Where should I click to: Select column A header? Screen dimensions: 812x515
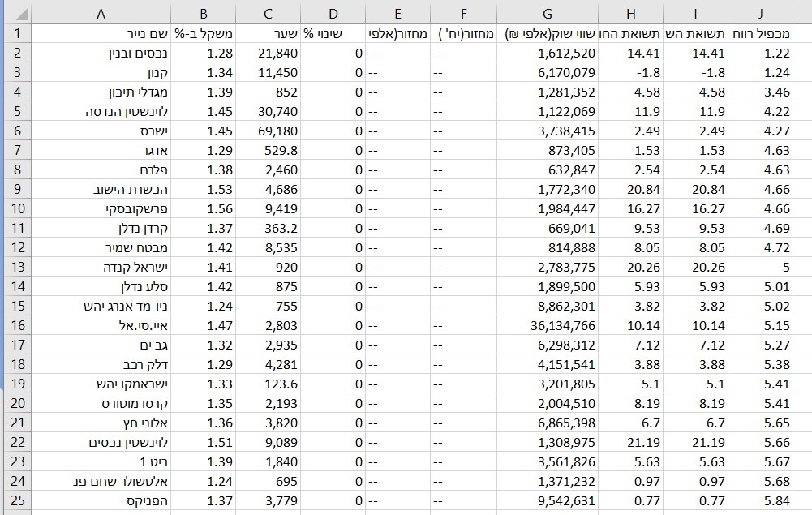coord(101,14)
